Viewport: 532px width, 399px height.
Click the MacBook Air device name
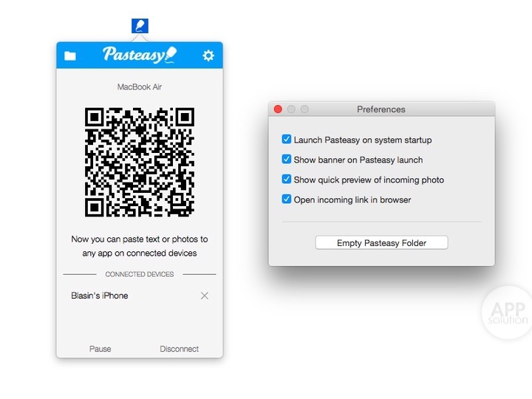coord(140,87)
